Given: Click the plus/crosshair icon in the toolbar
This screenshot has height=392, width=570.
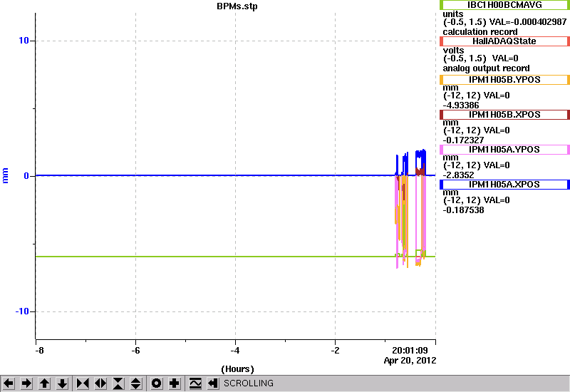Looking at the screenshot, I should pyautogui.click(x=175, y=383).
